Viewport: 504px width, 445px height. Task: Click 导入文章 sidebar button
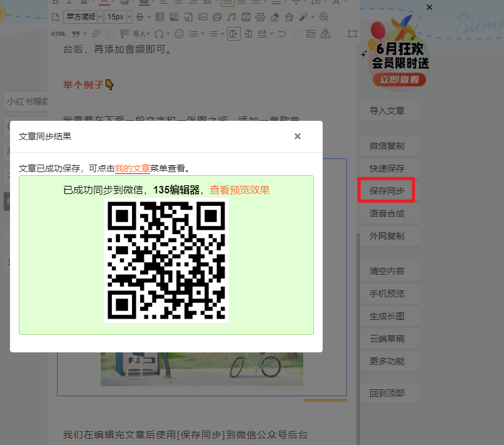(390, 111)
